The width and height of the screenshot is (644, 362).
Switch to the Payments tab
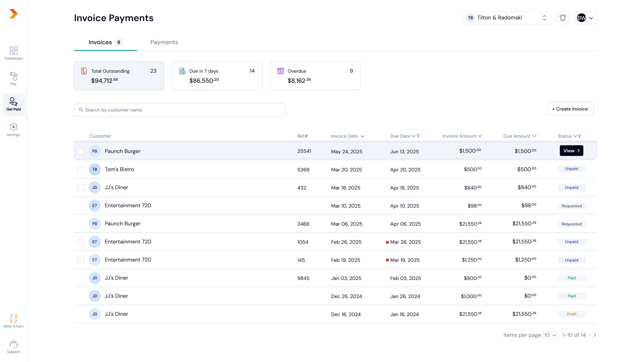point(164,42)
